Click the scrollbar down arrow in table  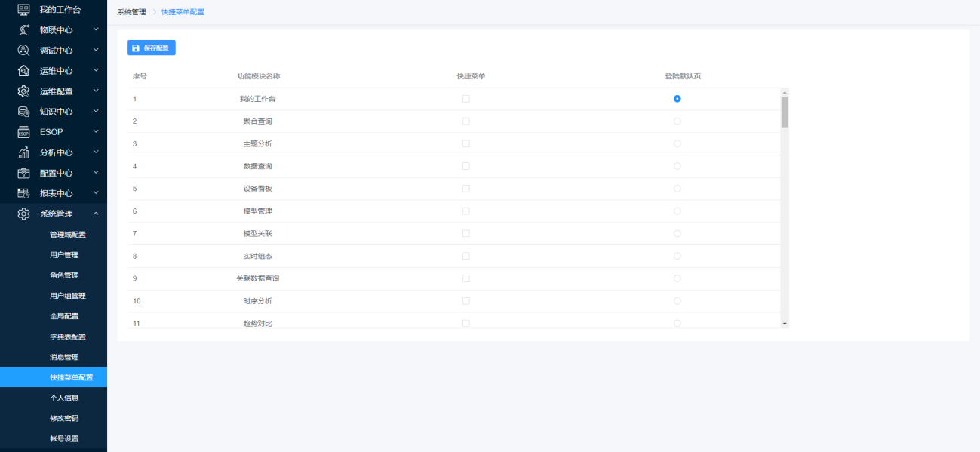785,323
